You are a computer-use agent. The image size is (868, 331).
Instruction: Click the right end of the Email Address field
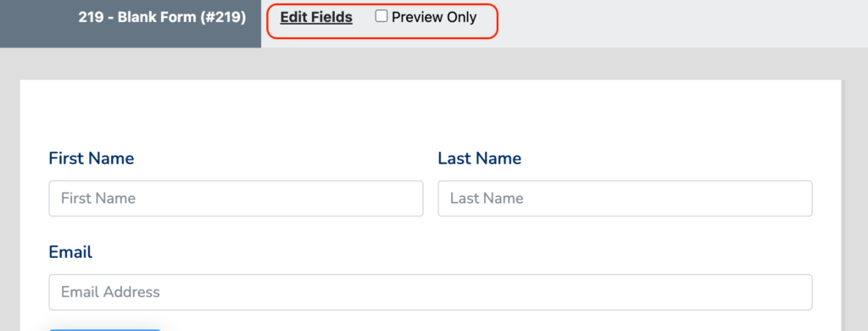point(797,292)
